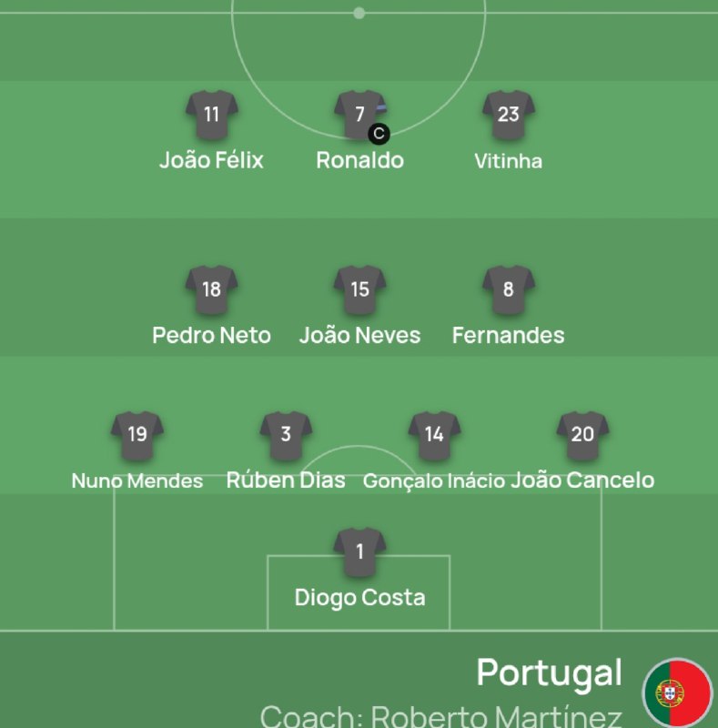Screen dimensions: 718x728
Task: Select the Portugal team name
Action: (550, 672)
